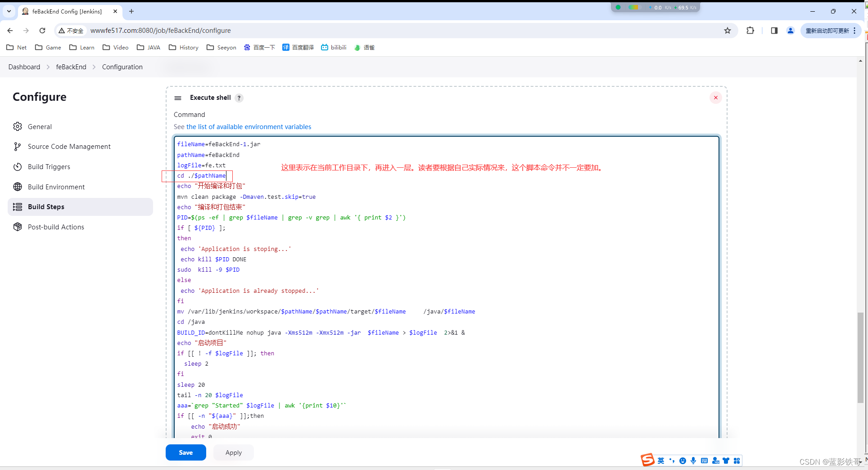Open the Game bookmarks folder
This screenshot has width=868, height=470.
click(48, 47)
